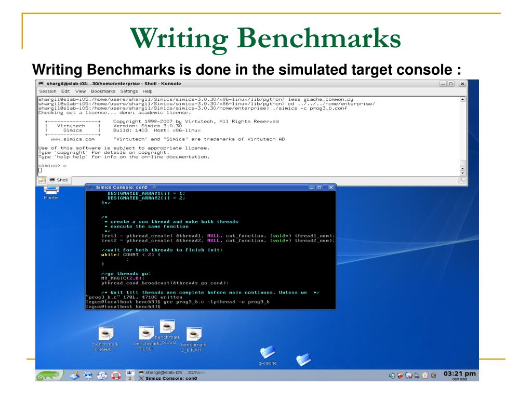The width and height of the screenshot is (532, 399).
Task: Open the Printer desktop icon
Action: [x=51, y=193]
